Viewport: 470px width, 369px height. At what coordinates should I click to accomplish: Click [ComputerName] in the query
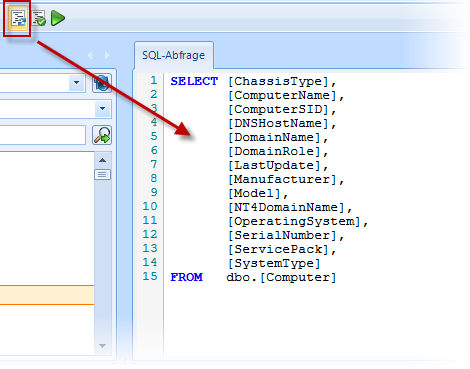282,95
